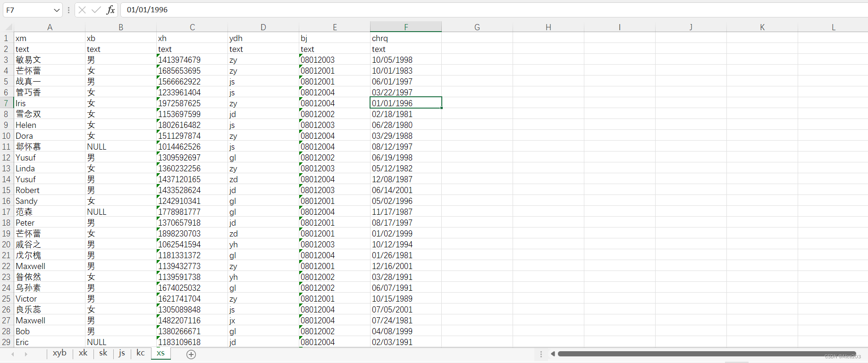Screen dimensions: 868x363
Task: Switch to the sk sheet tab
Action: pyautogui.click(x=103, y=353)
